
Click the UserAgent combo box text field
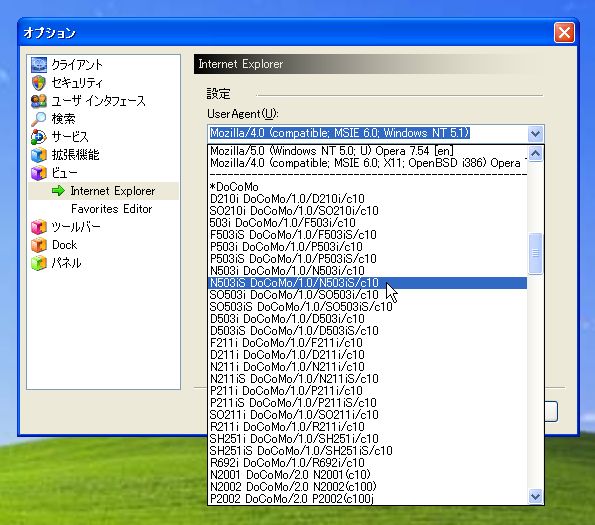[x=367, y=134]
